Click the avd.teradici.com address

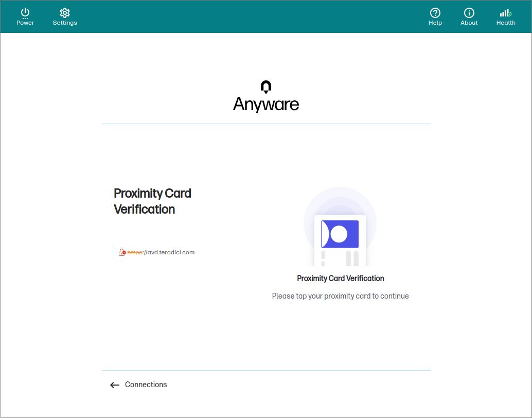pos(161,252)
